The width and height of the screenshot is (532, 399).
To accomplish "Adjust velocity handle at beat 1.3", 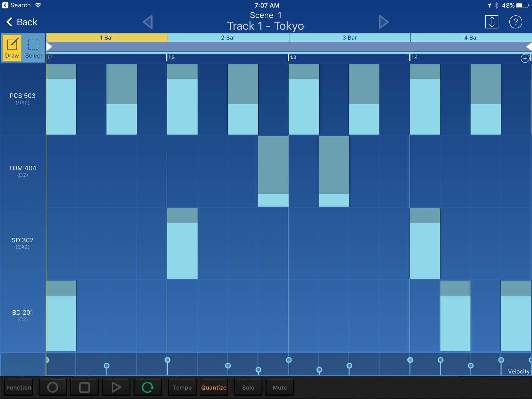I will click(289, 360).
